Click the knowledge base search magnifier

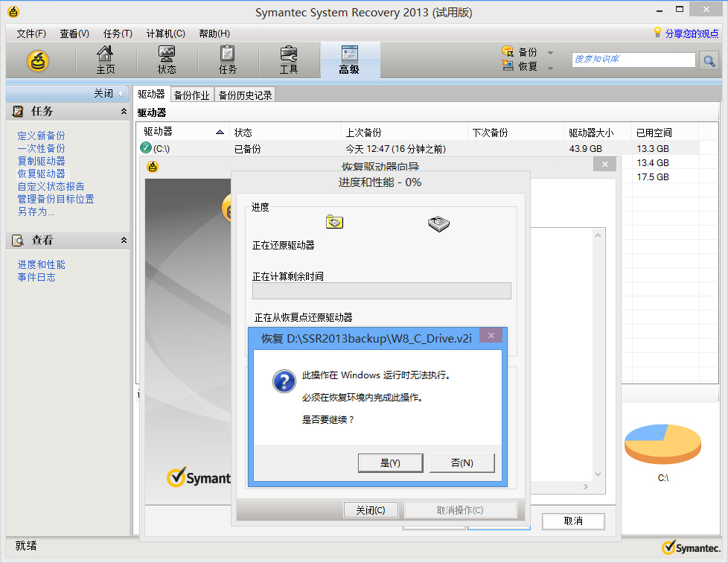tap(709, 60)
